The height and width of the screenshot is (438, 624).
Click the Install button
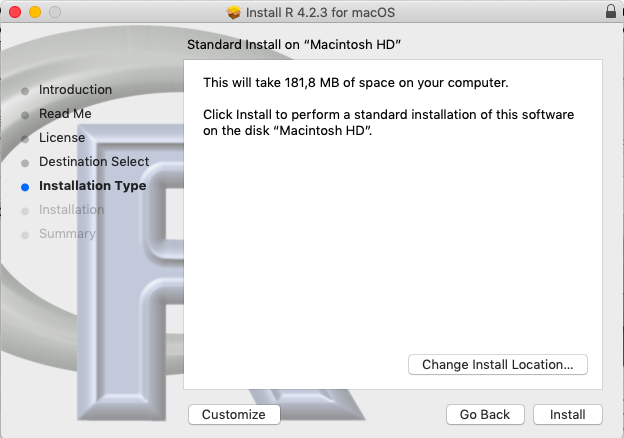click(x=567, y=415)
